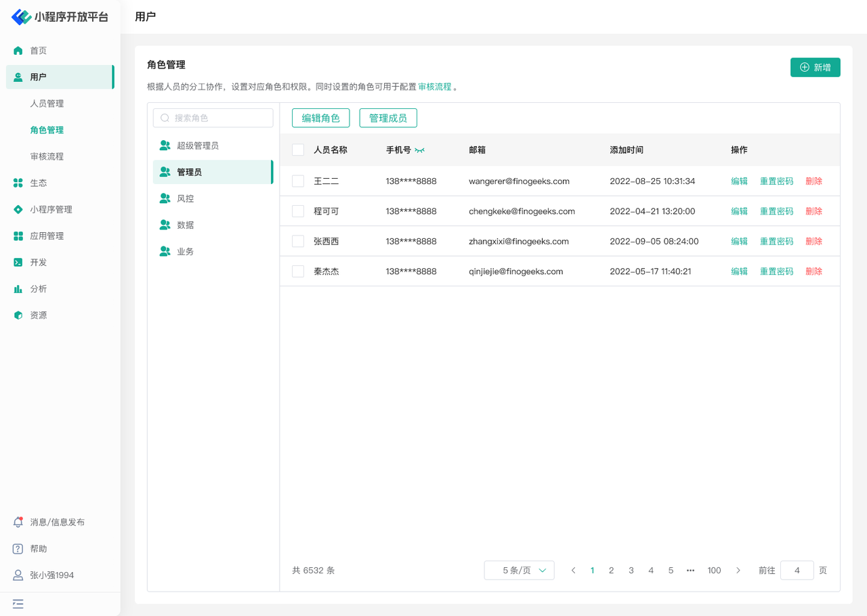Click the 生态 ecosystem icon
This screenshot has width=867, height=616.
[18, 183]
